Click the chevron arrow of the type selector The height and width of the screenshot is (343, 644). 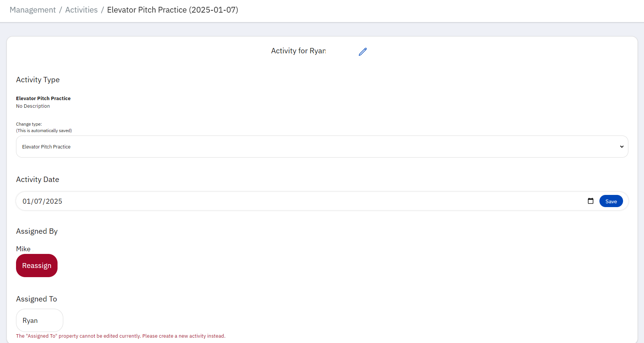coord(622,147)
